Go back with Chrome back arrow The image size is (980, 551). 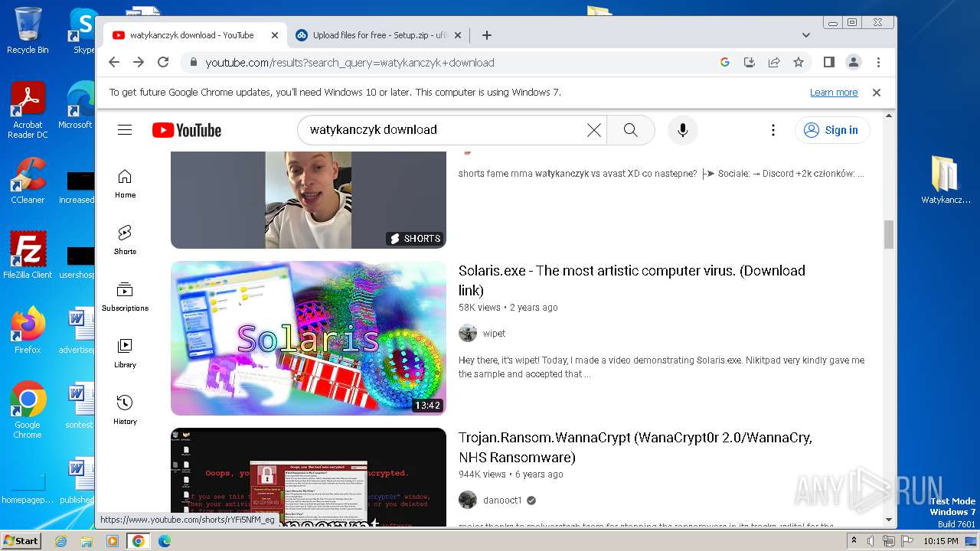coord(114,62)
